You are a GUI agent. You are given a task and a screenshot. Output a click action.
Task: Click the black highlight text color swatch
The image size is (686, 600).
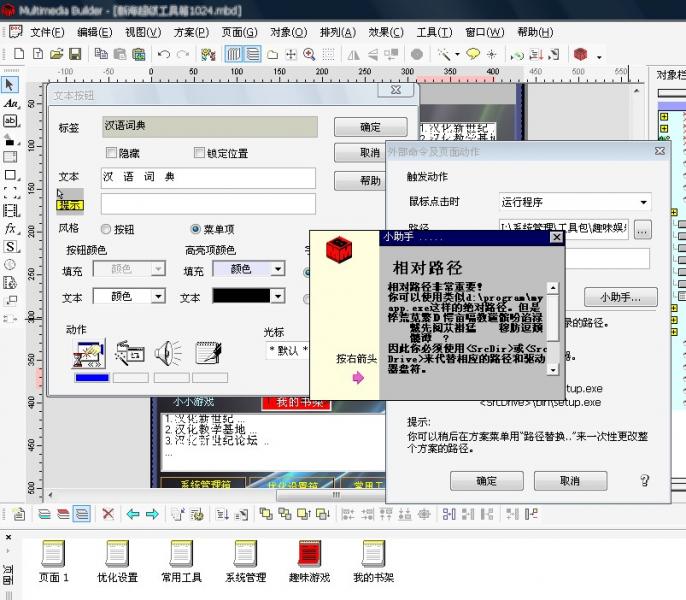pyautogui.click(x=242, y=296)
